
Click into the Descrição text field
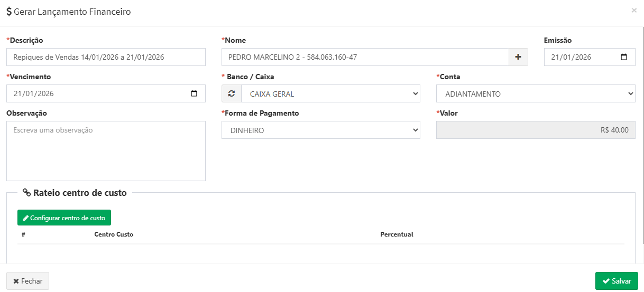click(106, 57)
